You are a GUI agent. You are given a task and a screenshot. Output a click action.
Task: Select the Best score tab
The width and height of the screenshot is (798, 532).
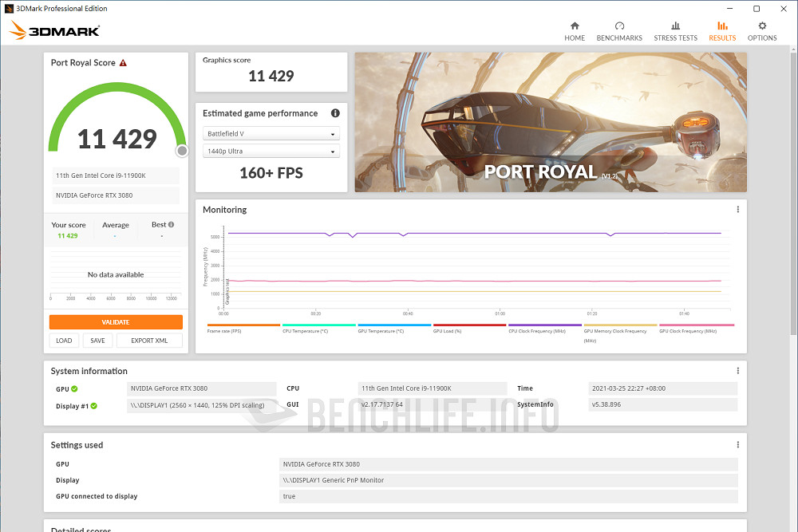pyautogui.click(x=158, y=225)
